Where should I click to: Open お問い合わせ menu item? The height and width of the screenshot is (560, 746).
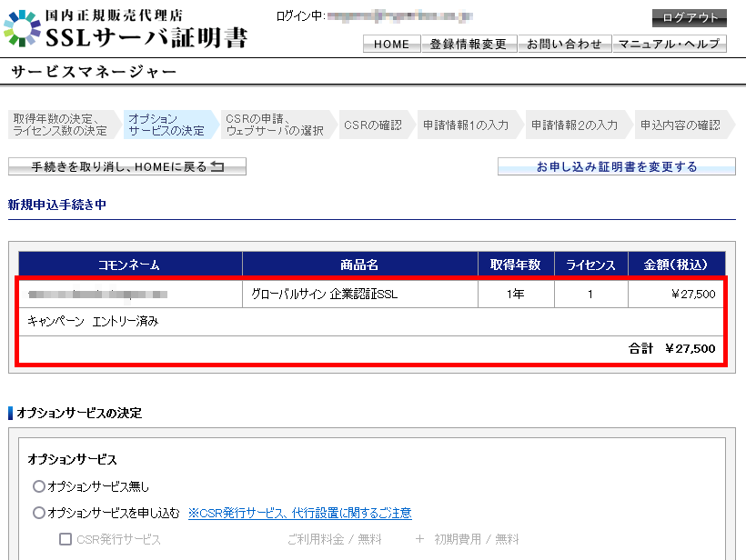tap(564, 44)
